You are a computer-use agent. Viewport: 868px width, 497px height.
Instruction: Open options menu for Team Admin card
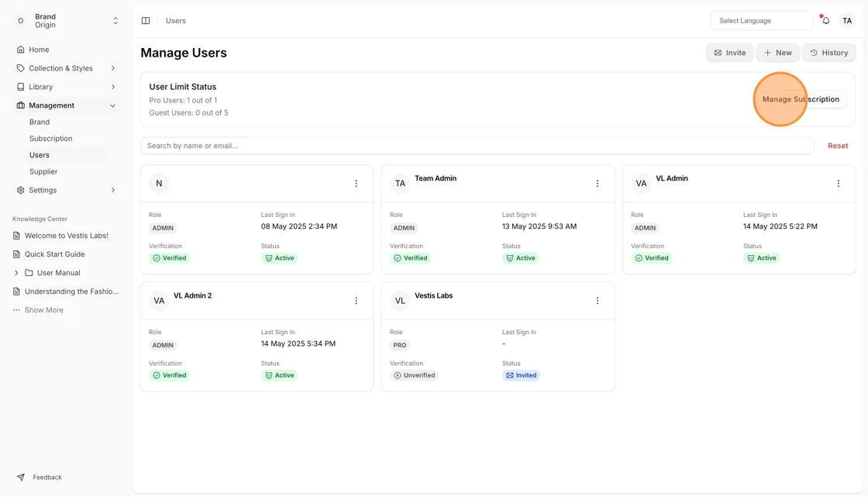598,184
